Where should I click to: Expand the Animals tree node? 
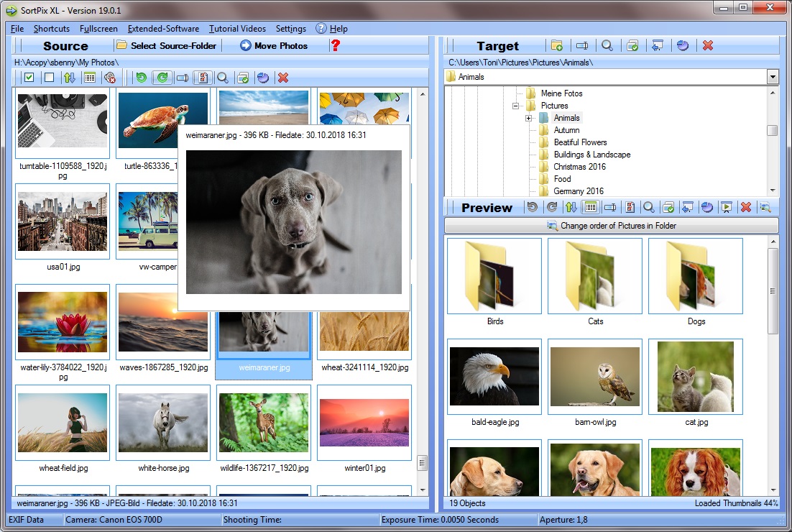pyautogui.click(x=529, y=118)
